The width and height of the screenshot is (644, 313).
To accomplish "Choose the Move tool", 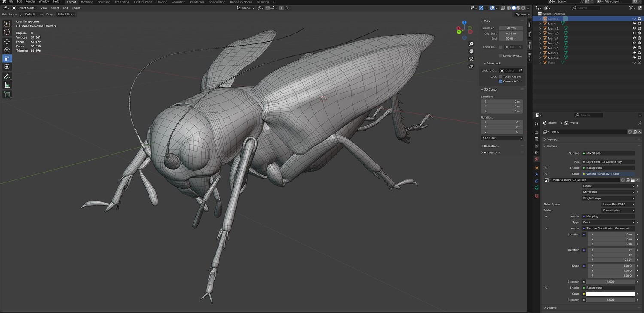I will (x=7, y=42).
